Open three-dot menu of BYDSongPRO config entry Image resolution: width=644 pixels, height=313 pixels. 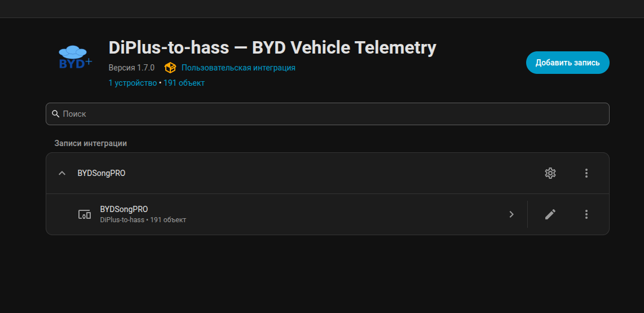point(586,173)
